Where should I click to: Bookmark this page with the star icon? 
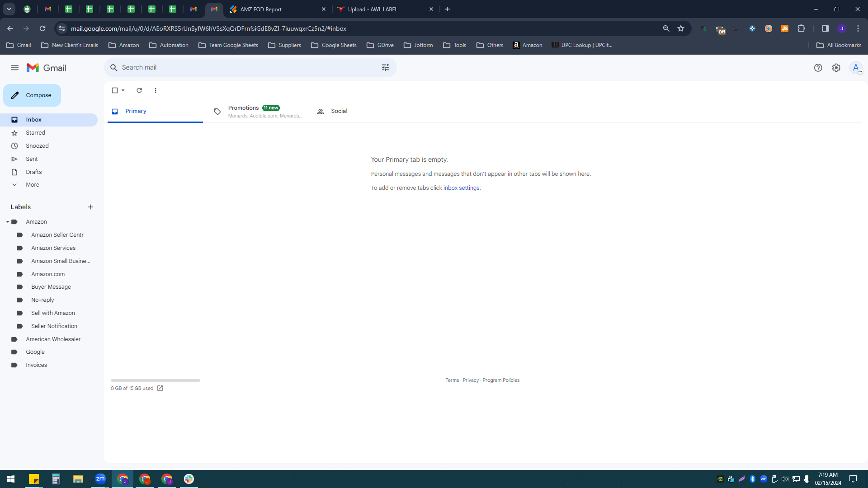pyautogui.click(x=681, y=28)
